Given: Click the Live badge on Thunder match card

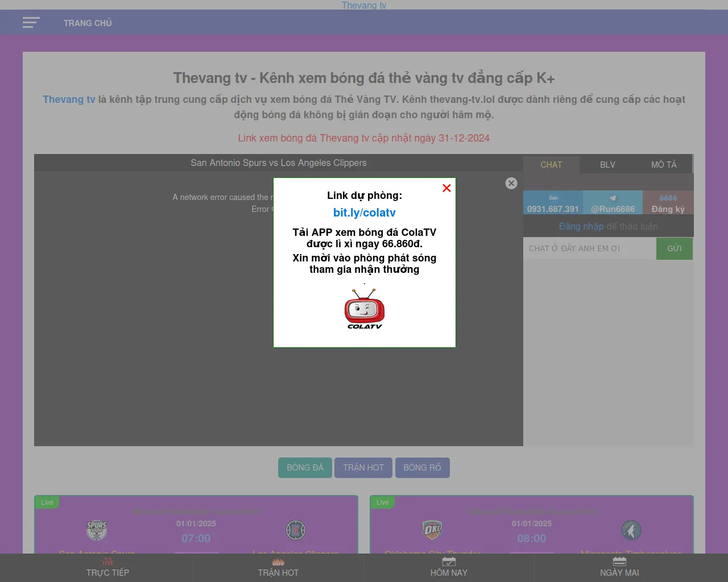Looking at the screenshot, I should click(x=383, y=502).
